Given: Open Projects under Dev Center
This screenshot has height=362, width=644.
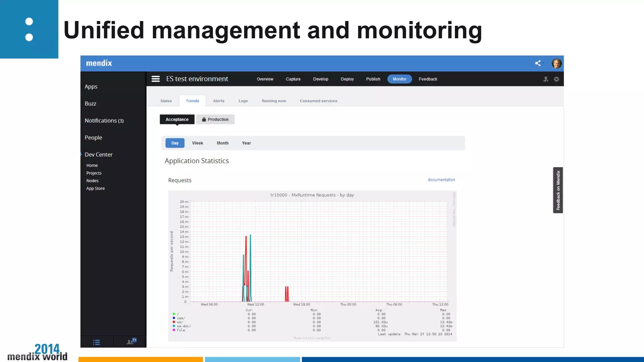Looking at the screenshot, I should [x=94, y=173].
